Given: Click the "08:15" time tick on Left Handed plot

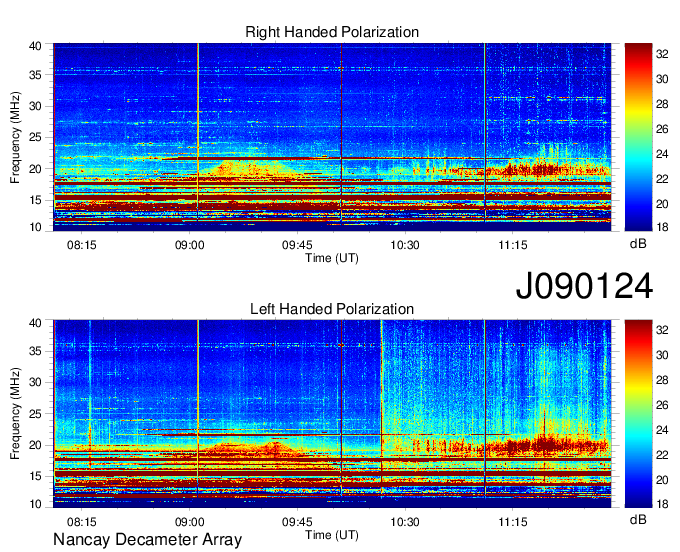Looking at the screenshot, I should coord(82,522).
